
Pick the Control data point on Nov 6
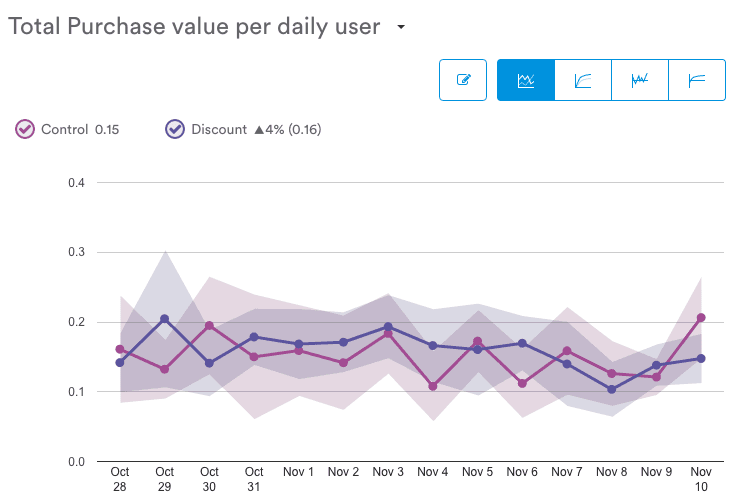522,383
